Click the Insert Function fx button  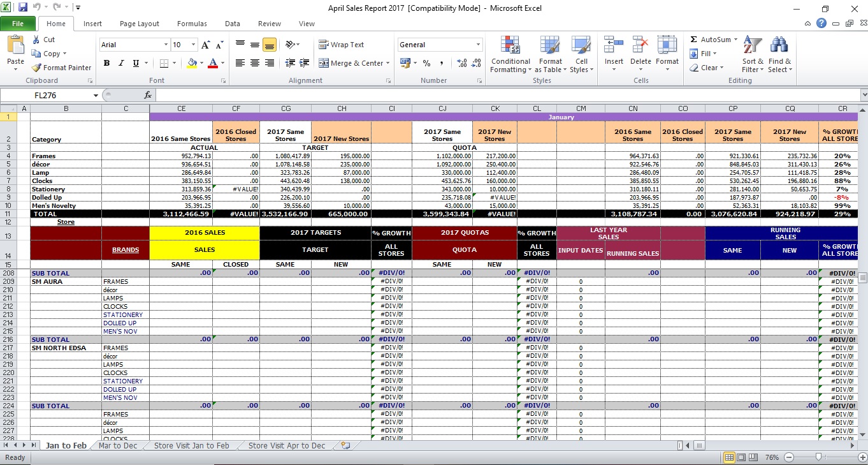point(148,95)
